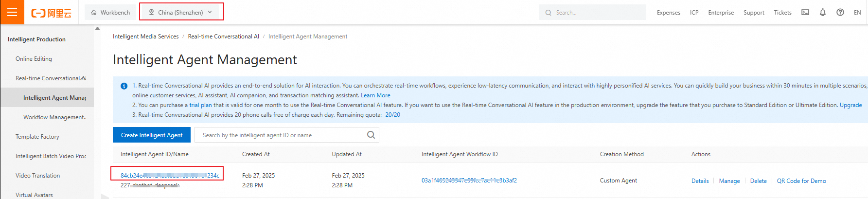Screen dimensions: 868x199
Task: Open Cloud Shell terminal icon
Action: pos(805,12)
